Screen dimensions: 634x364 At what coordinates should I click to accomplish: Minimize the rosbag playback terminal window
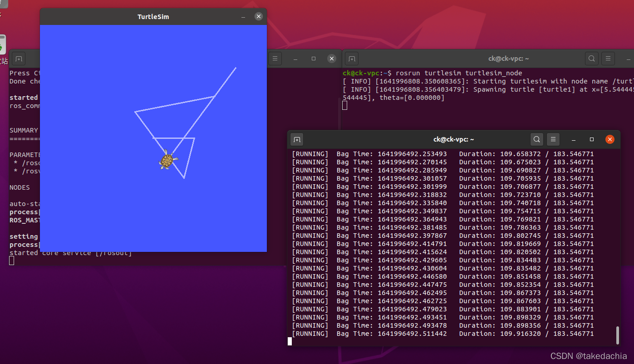(574, 139)
